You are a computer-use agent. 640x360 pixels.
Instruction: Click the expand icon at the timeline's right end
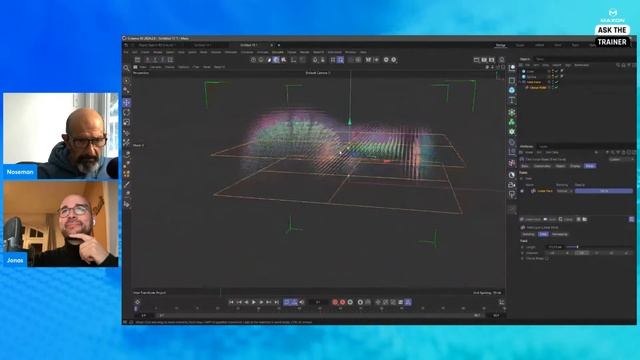tap(502, 302)
